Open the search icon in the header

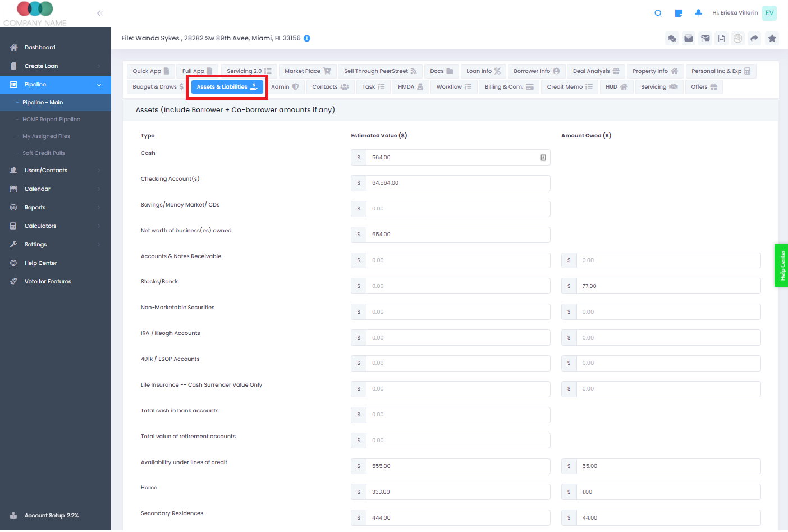658,12
